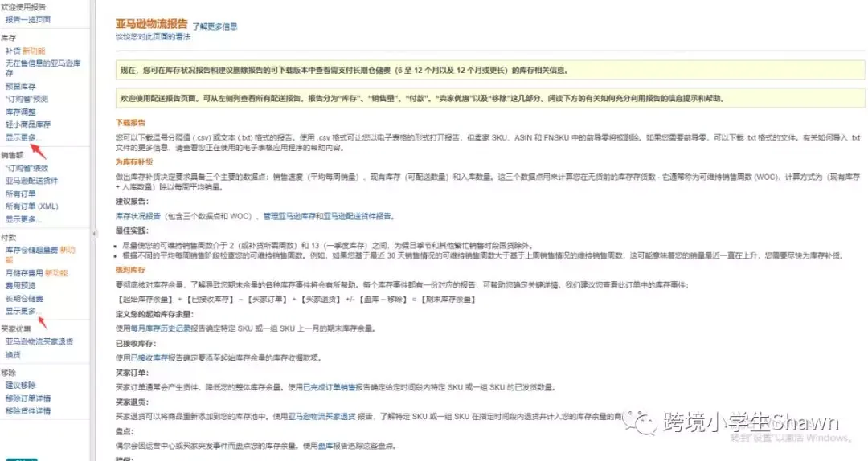The height and width of the screenshot is (461, 868).
Task: Open the 亚马逊配送货件 sidebar report
Action: click(31, 181)
